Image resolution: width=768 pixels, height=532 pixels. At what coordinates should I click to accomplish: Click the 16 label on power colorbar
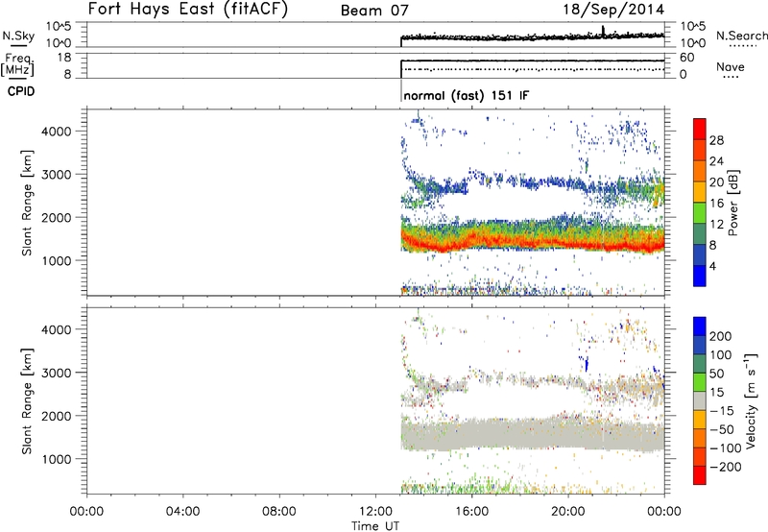coord(716,204)
